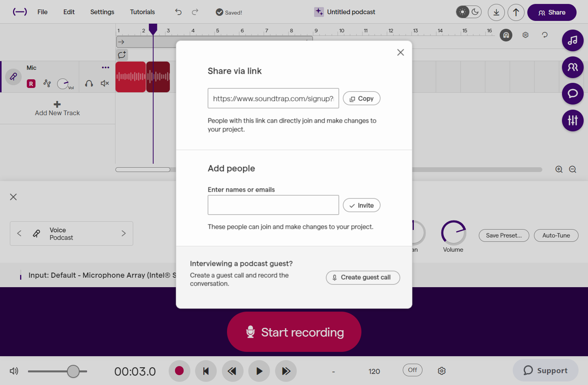Click Save Preset button
This screenshot has height=385, width=588.
point(504,235)
